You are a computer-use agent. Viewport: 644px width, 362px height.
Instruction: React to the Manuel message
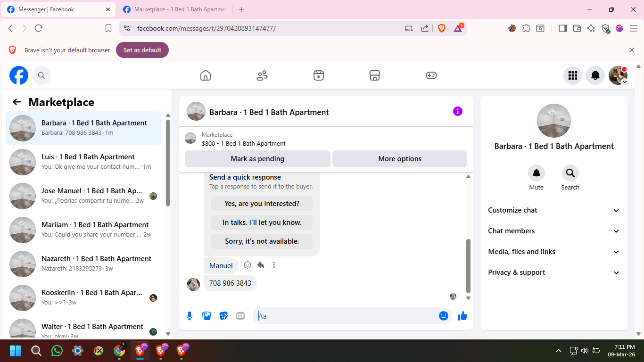(x=248, y=265)
